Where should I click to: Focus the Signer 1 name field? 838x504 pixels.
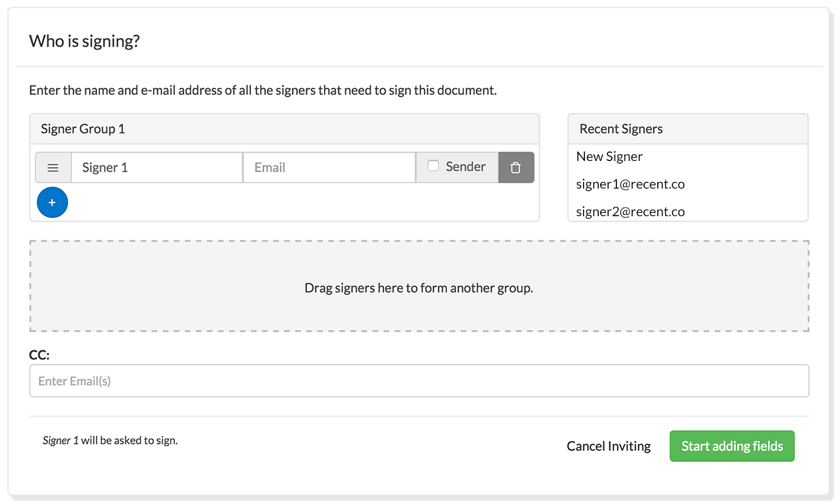(157, 168)
